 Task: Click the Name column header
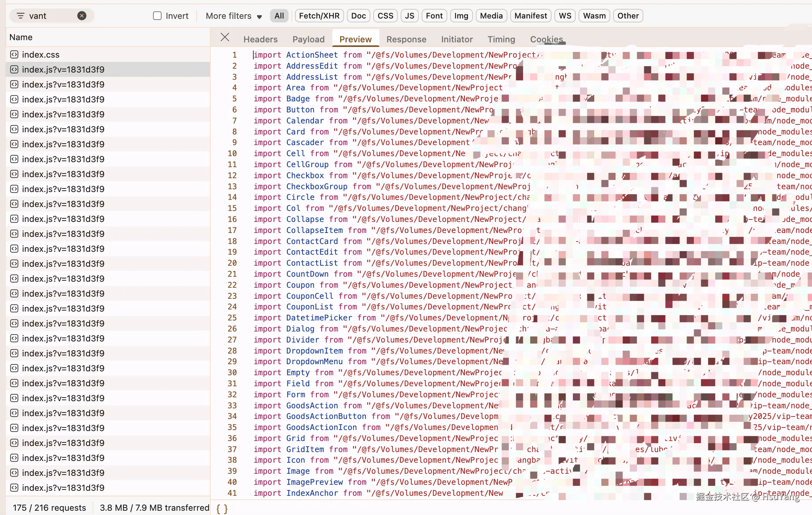[21, 37]
